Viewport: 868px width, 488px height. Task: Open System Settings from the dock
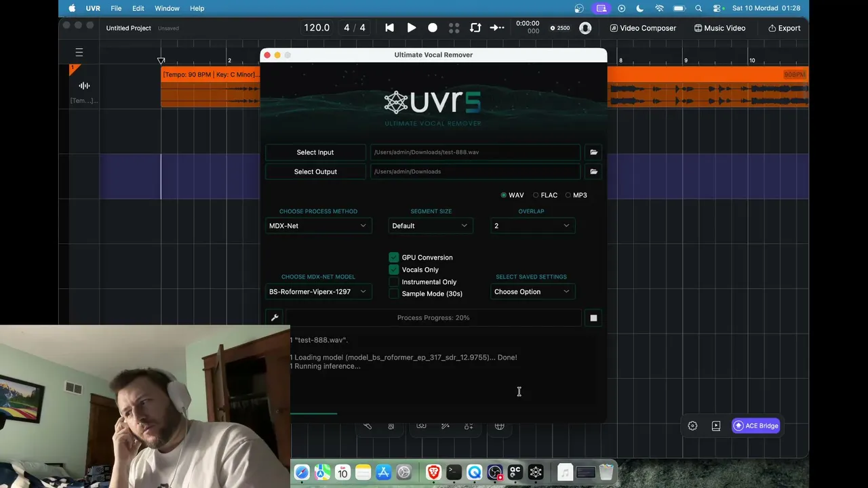(x=404, y=472)
